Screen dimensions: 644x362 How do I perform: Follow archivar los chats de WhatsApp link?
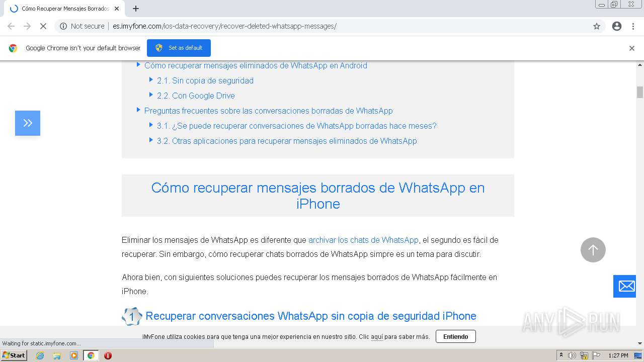363,240
